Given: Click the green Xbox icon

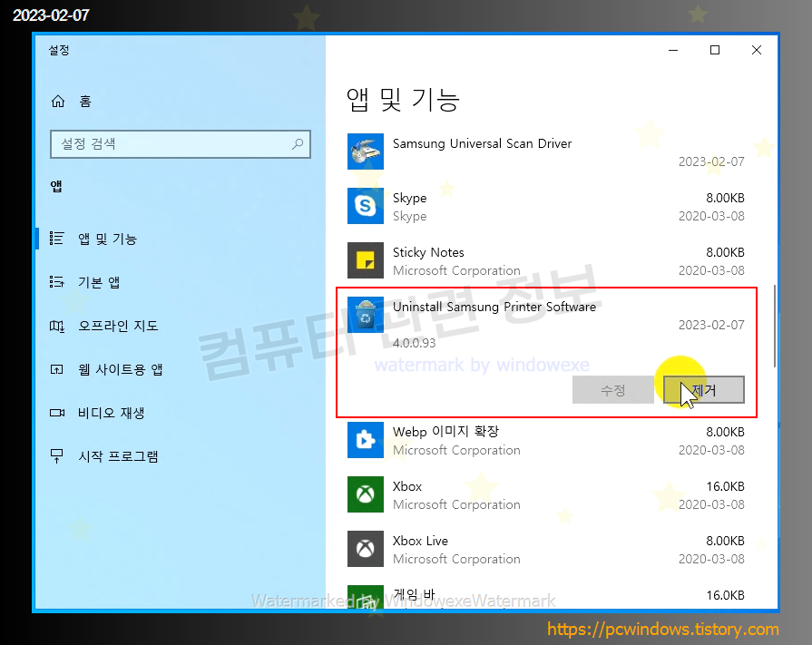Looking at the screenshot, I should pyautogui.click(x=365, y=494).
